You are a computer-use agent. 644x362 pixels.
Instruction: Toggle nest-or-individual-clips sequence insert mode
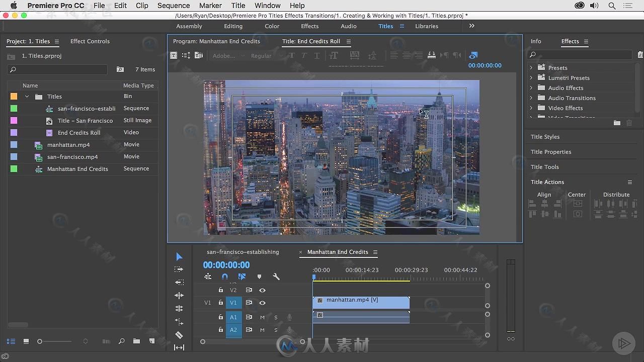208,277
